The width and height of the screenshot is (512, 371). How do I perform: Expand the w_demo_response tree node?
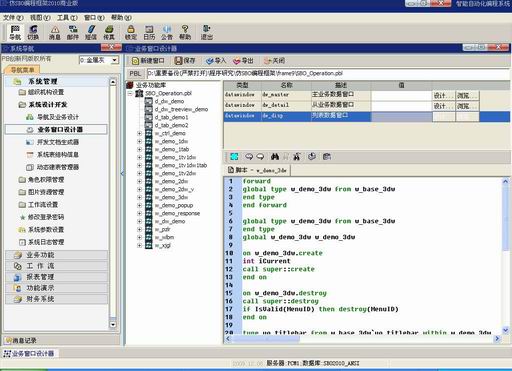[x=140, y=213]
